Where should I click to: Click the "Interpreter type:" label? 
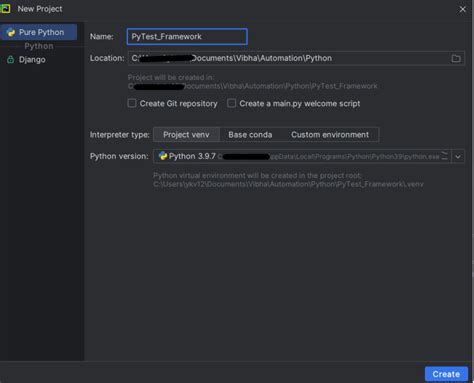click(x=120, y=135)
